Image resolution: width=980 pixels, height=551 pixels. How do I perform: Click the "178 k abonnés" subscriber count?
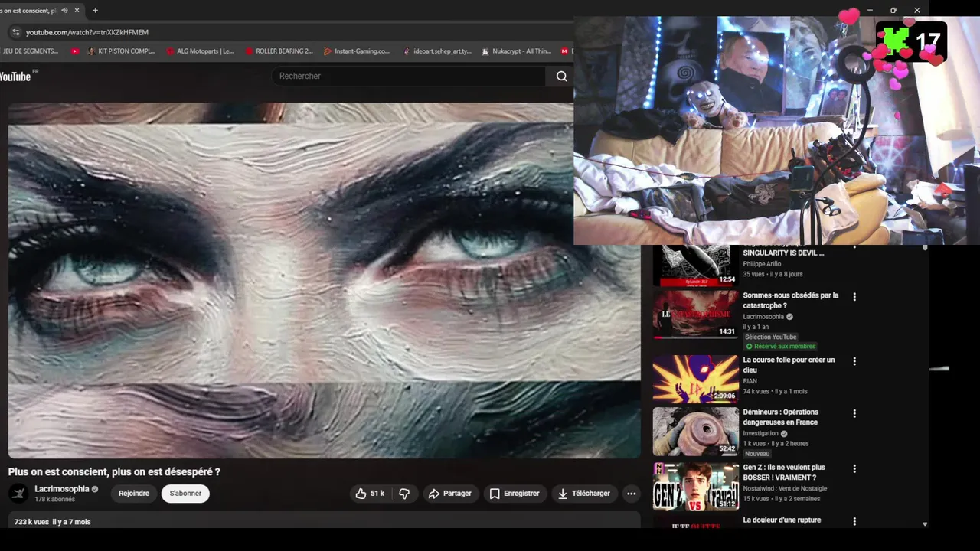54,500
